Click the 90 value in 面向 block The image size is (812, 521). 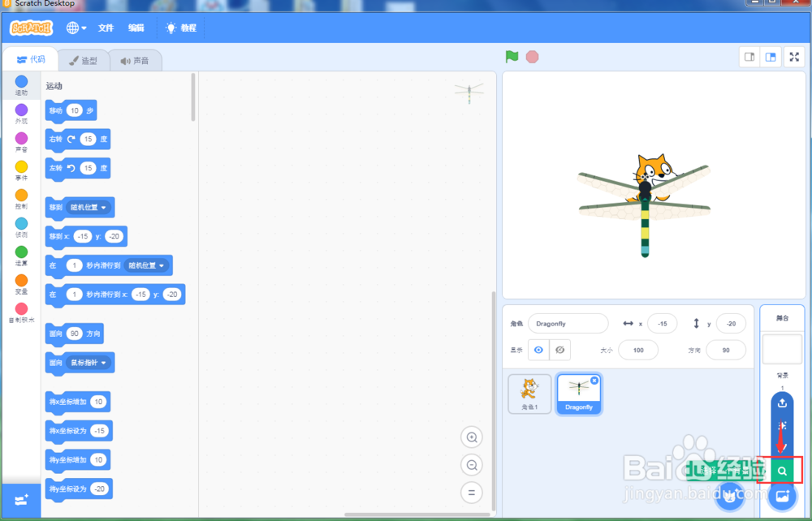[75, 334]
